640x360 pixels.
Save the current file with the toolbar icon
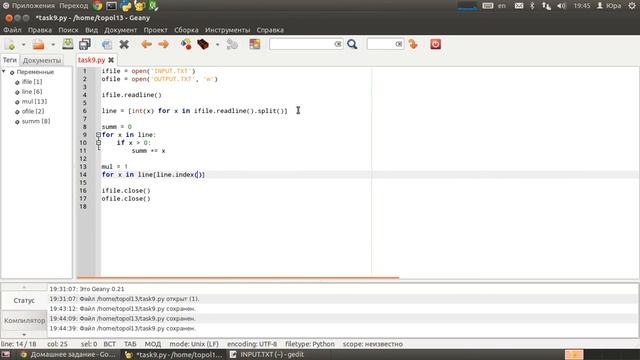[x=68, y=44]
